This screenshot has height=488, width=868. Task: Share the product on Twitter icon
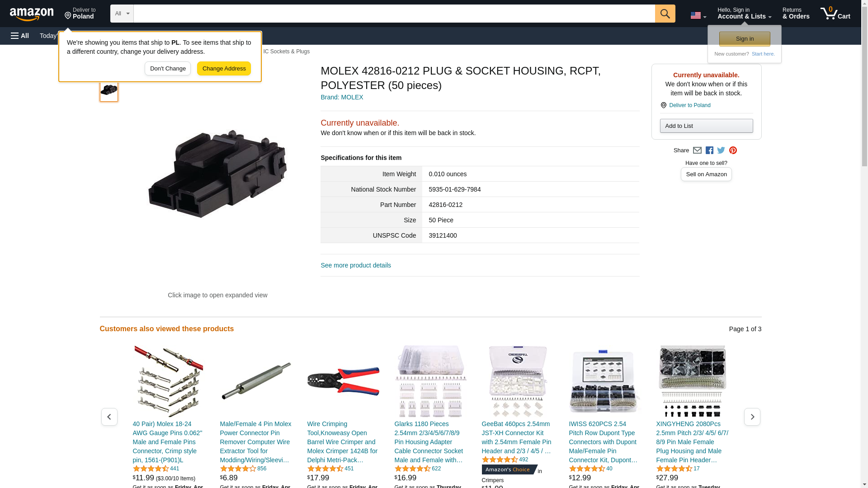coord(721,150)
